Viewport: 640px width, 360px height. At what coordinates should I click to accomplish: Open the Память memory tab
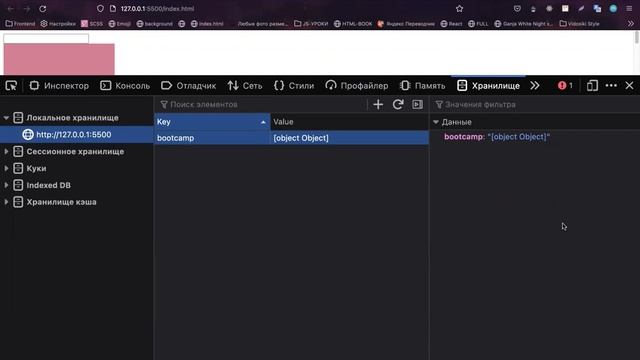(422, 86)
